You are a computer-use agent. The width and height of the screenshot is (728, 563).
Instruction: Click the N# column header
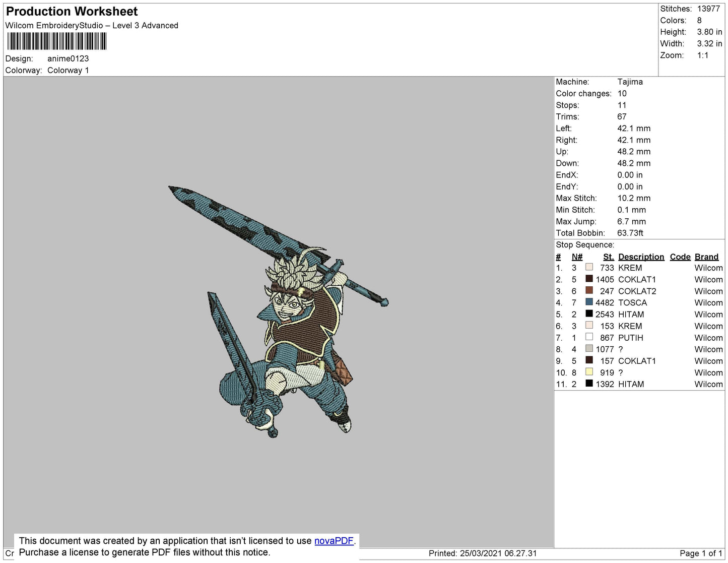[x=577, y=257]
